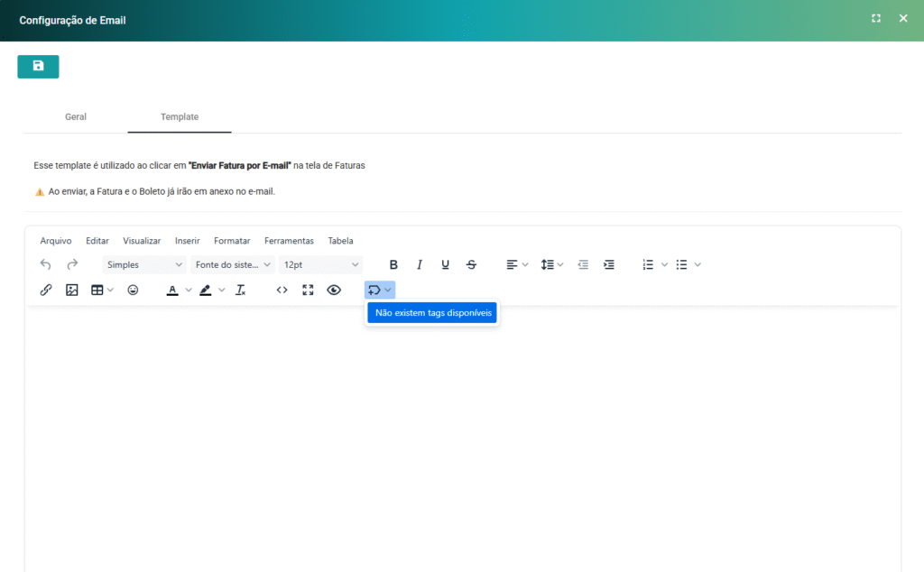Viewport: 924px width, 572px height.
Task: Open the Inserir menu
Action: click(187, 241)
